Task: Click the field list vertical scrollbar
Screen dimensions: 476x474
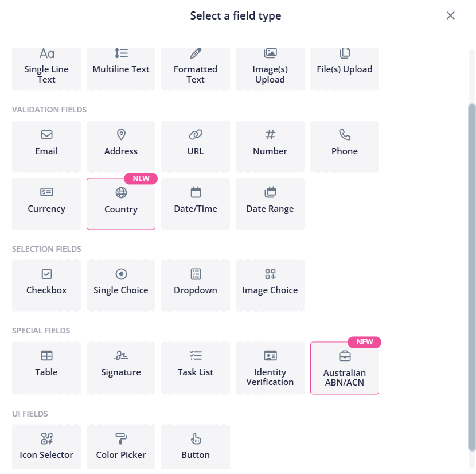Action: [x=472, y=277]
